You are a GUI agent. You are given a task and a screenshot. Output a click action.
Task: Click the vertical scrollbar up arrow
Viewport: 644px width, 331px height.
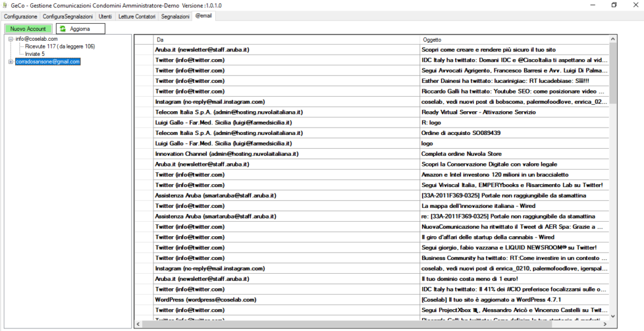click(x=613, y=39)
